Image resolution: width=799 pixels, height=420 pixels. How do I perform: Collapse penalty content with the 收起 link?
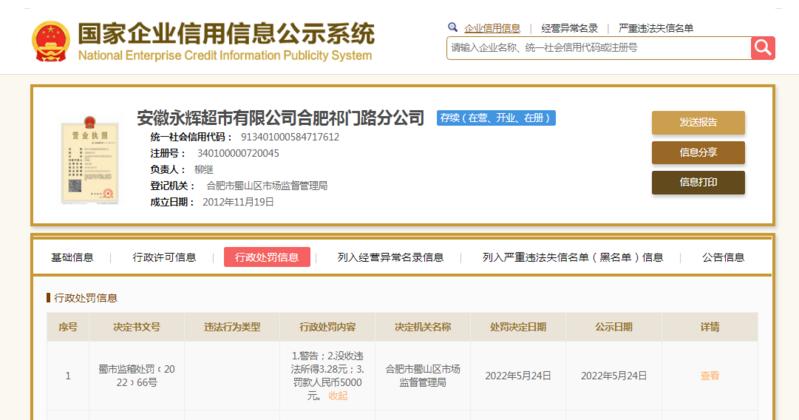[337, 396]
